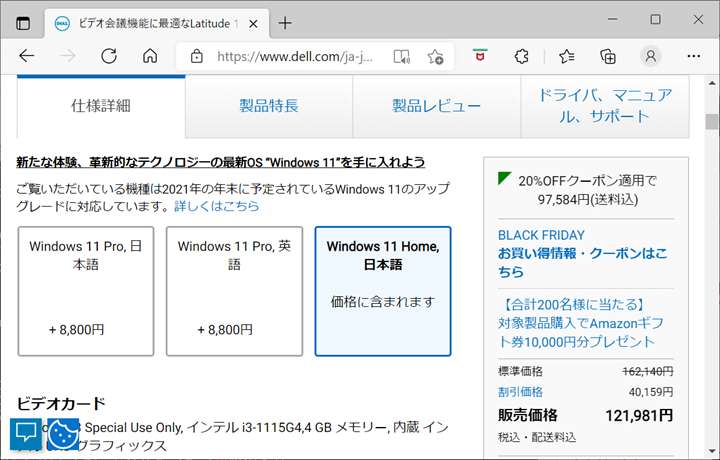This screenshot has width=720, height=460.
Task: Close the Latitude browser tab
Action: tap(253, 23)
